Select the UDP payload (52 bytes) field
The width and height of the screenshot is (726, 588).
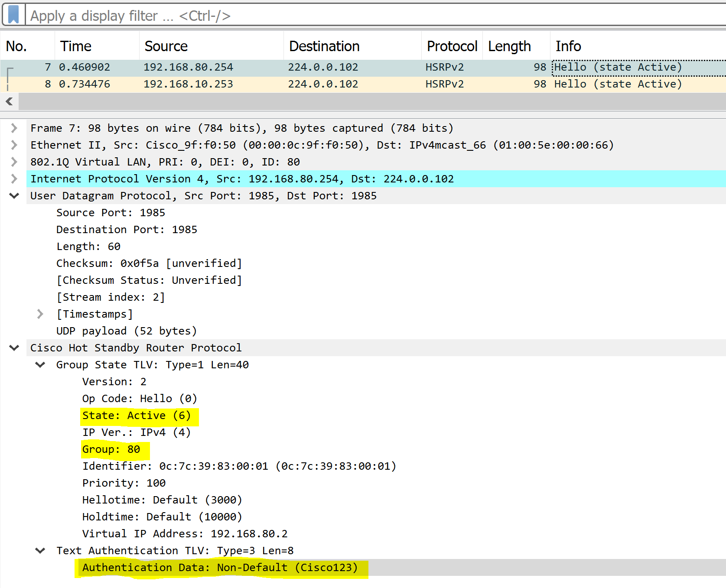click(127, 331)
